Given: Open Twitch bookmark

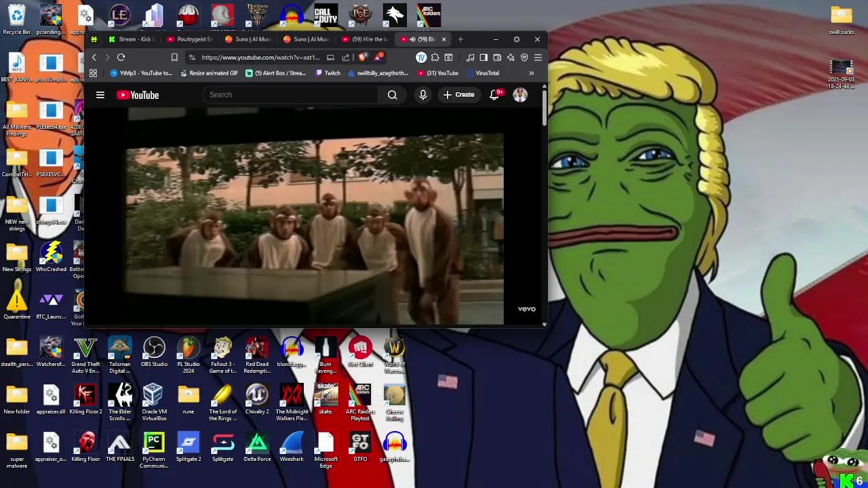Looking at the screenshot, I should (x=328, y=73).
